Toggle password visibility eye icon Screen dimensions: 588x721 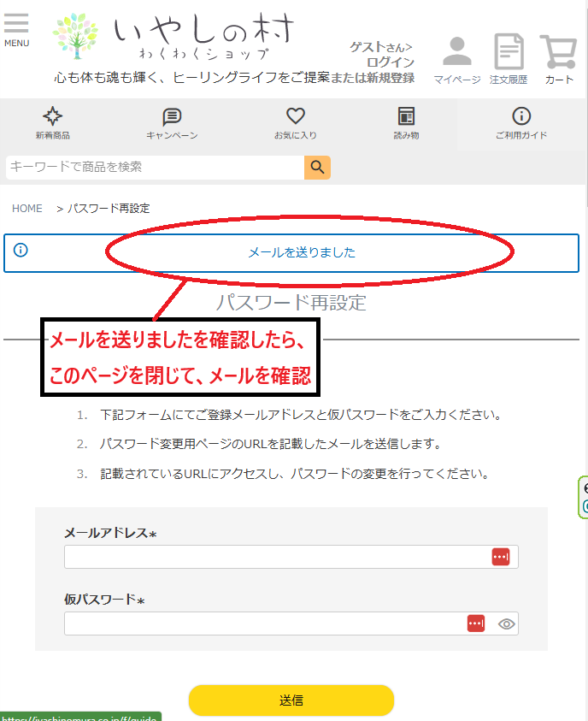point(506,623)
